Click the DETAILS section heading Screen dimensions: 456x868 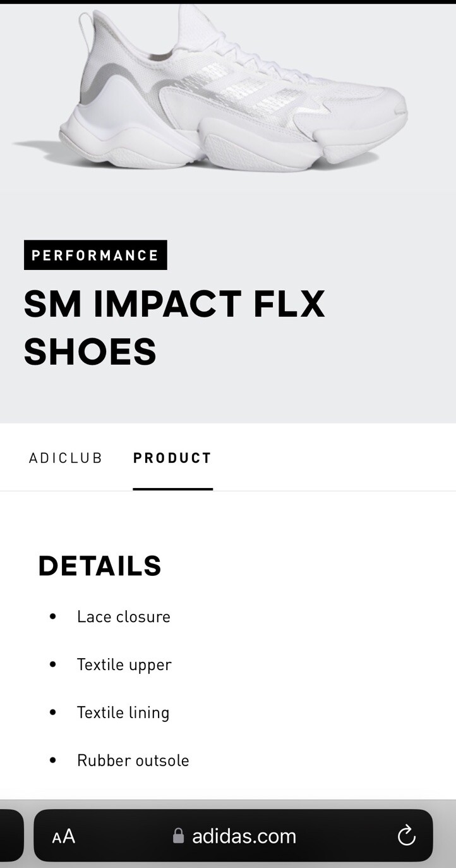coord(100,566)
